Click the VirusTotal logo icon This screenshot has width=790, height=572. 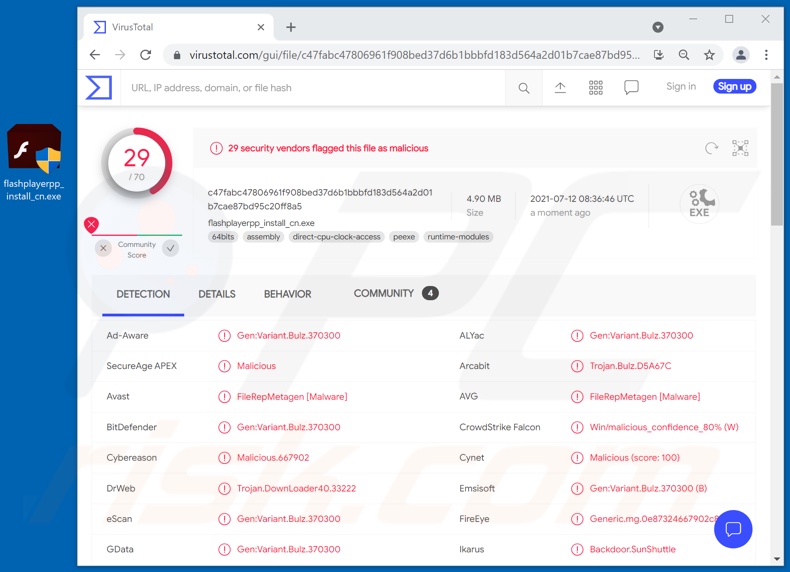(x=99, y=88)
